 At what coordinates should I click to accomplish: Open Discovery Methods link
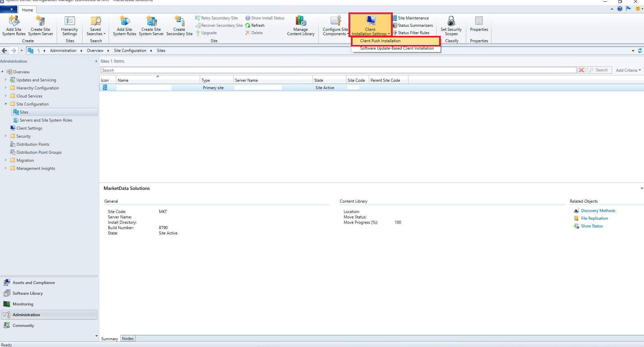598,211
